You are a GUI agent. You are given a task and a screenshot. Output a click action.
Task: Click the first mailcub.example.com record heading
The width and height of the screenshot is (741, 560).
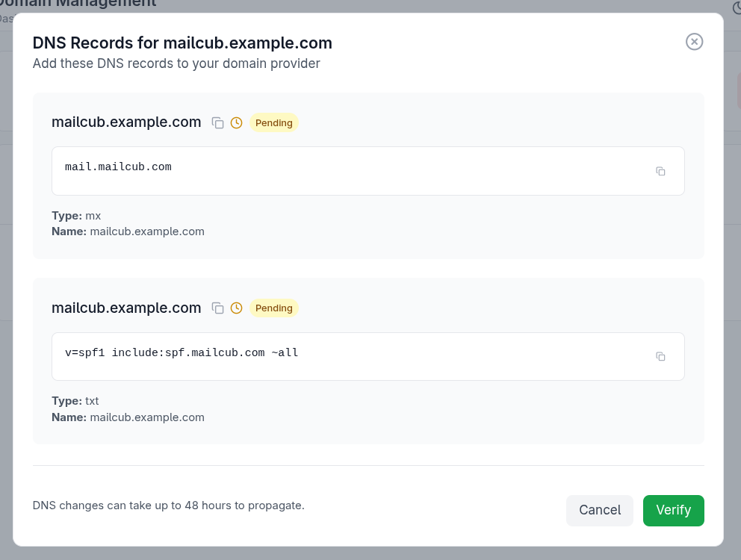(125, 122)
